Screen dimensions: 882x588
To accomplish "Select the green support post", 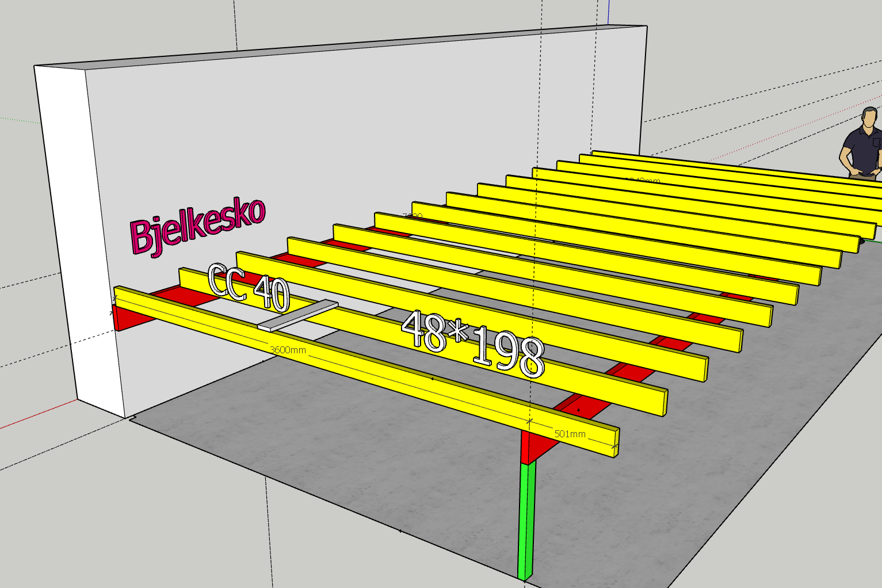I will (526, 518).
